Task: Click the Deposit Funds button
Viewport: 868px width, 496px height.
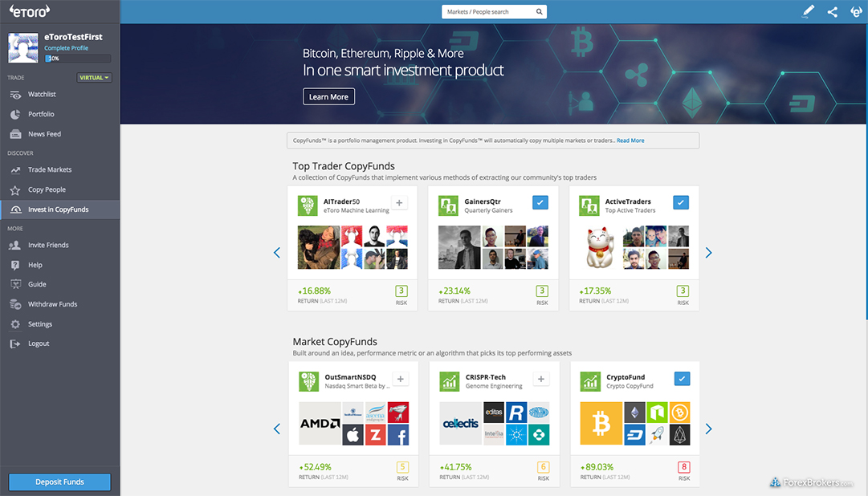Action: click(x=59, y=482)
